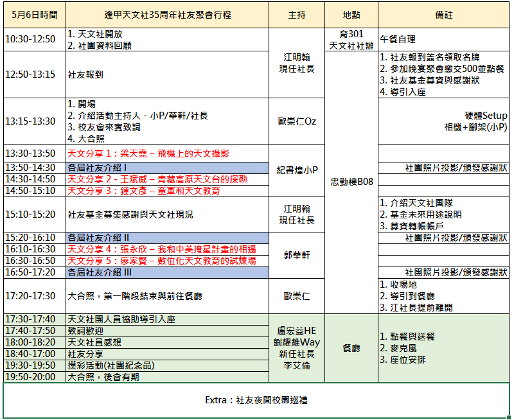Image resolution: width=514 pixels, height=420 pixels.
Task: Select the '備註' column header
Action: coord(443,15)
